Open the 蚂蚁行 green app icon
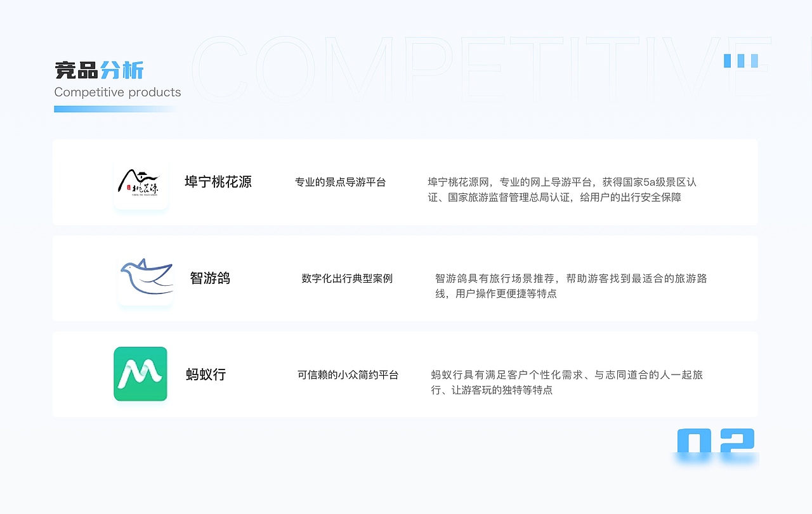 (140, 375)
